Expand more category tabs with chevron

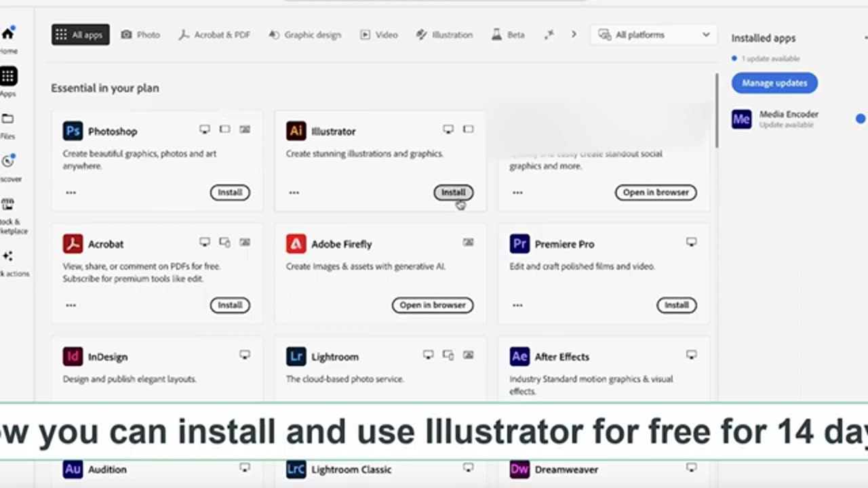pyautogui.click(x=574, y=35)
